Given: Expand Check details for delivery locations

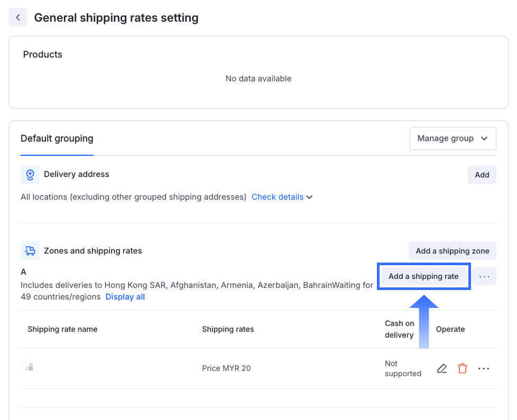Looking at the screenshot, I should (282, 197).
